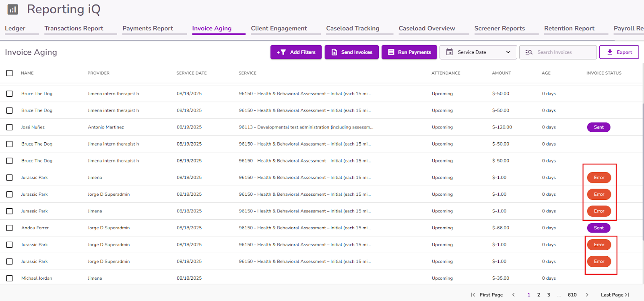Click provider name Antonio Martinez
This screenshot has height=301, width=644.
coord(106,127)
